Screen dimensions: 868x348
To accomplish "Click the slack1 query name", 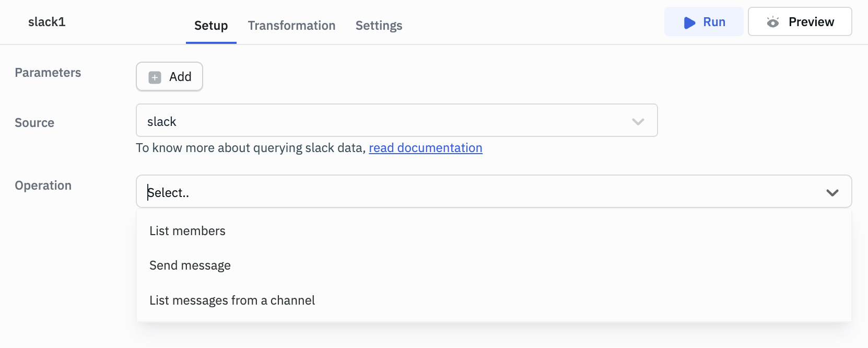I will click(47, 22).
